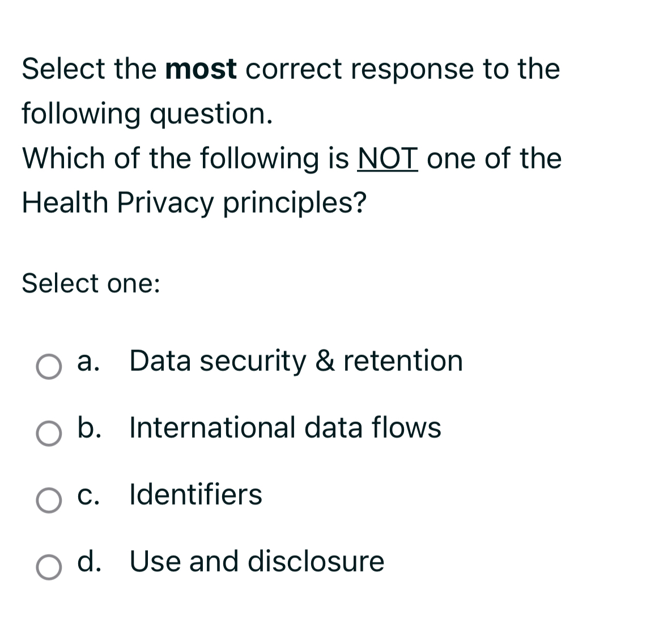Click the 'Select one:' prompt label
Screen dimensions: 663x644
(91, 283)
